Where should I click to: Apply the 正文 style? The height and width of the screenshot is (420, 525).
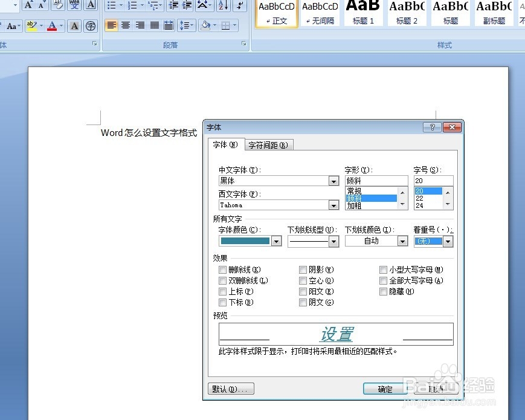pyautogui.click(x=277, y=13)
